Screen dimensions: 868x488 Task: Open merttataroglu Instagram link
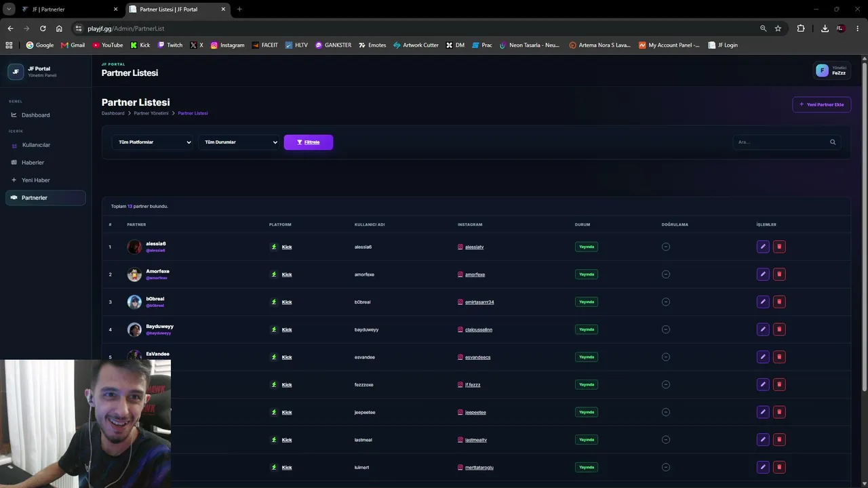tap(479, 467)
